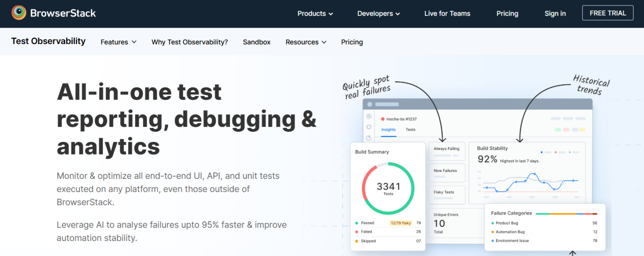Start a FREE TRIAL
Viewport: 644px width, 256px height.
(x=608, y=13)
